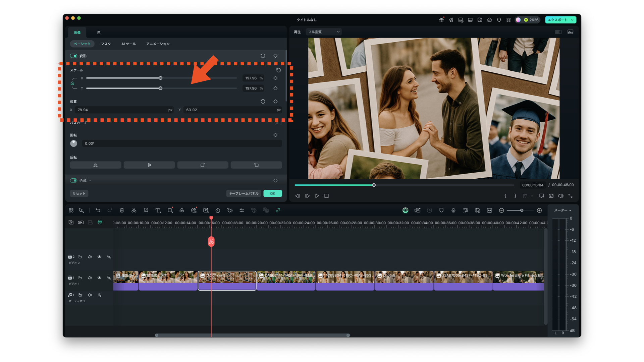644x362 pixels.
Task: Click the OK button
Action: pos(273,193)
